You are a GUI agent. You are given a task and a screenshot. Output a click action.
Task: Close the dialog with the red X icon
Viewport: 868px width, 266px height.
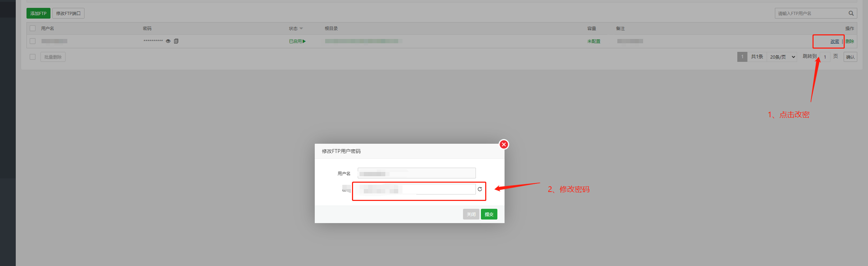tap(504, 144)
